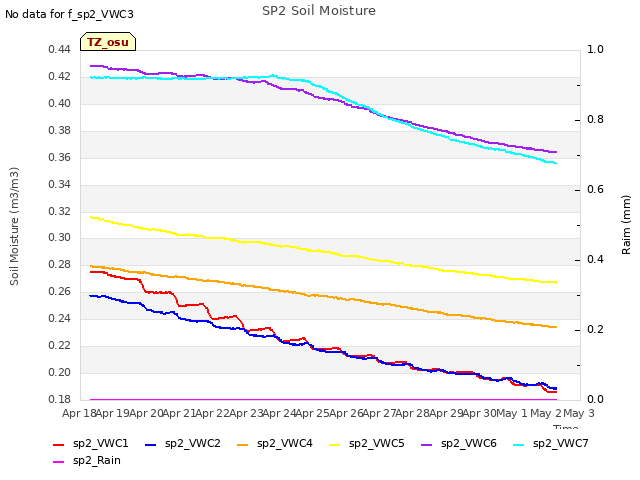The image size is (640, 480).
Task: Toggle the sp2_VWC6 legend entry
Action: (x=459, y=443)
